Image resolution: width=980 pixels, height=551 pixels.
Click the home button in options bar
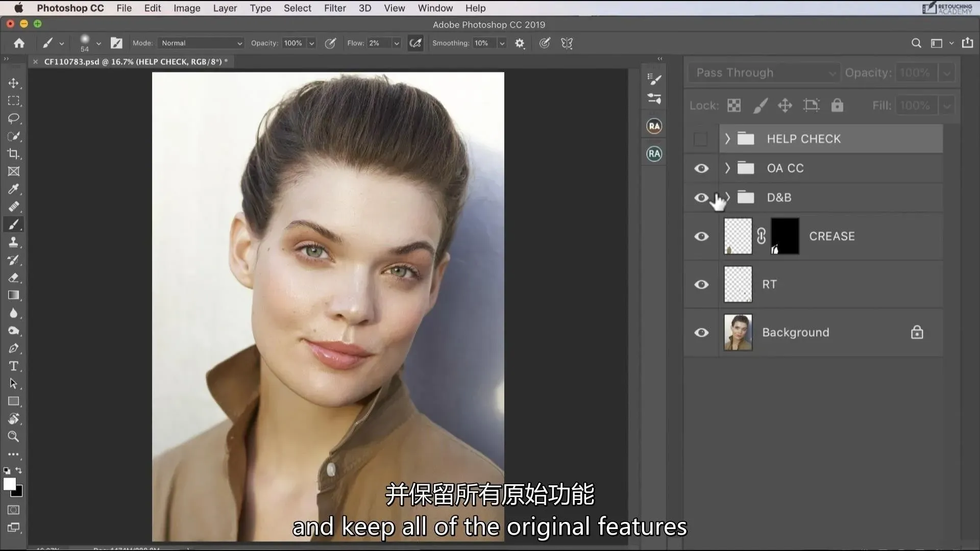(19, 43)
